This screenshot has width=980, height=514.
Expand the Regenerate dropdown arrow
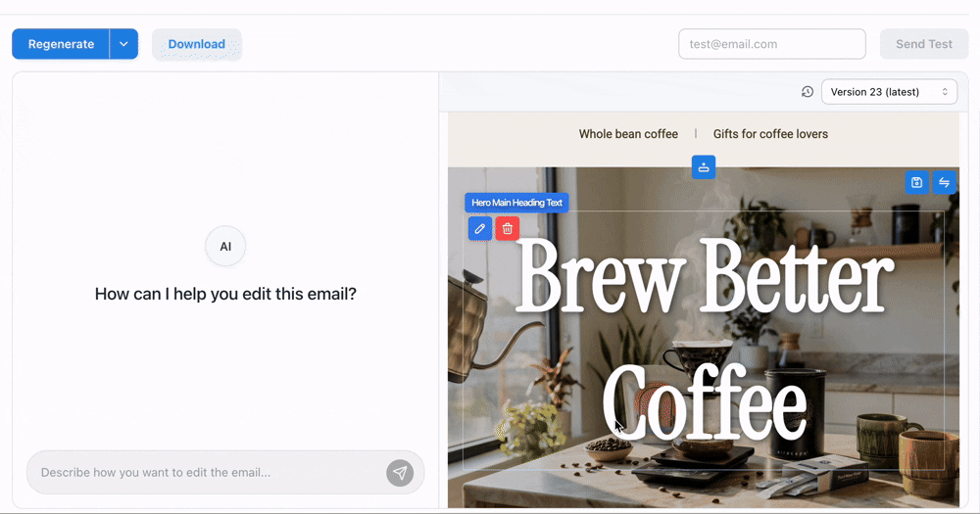(x=123, y=44)
